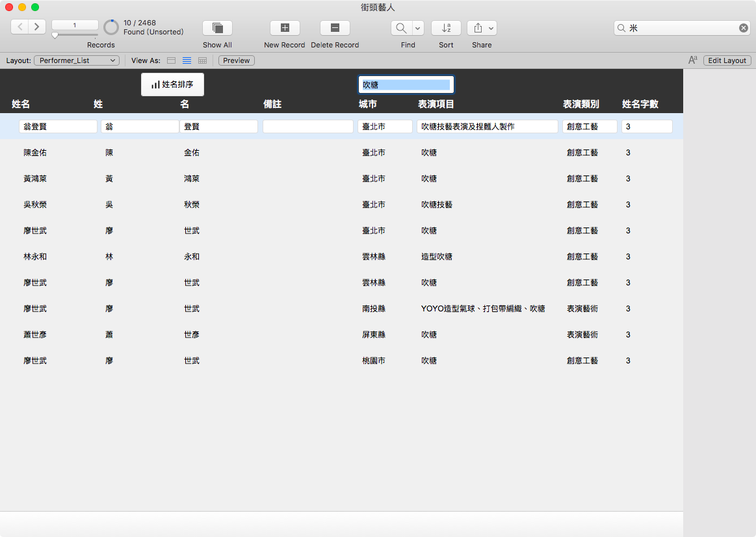The image size is (756, 537).
Task: Create a New Record
Action: pyautogui.click(x=285, y=28)
